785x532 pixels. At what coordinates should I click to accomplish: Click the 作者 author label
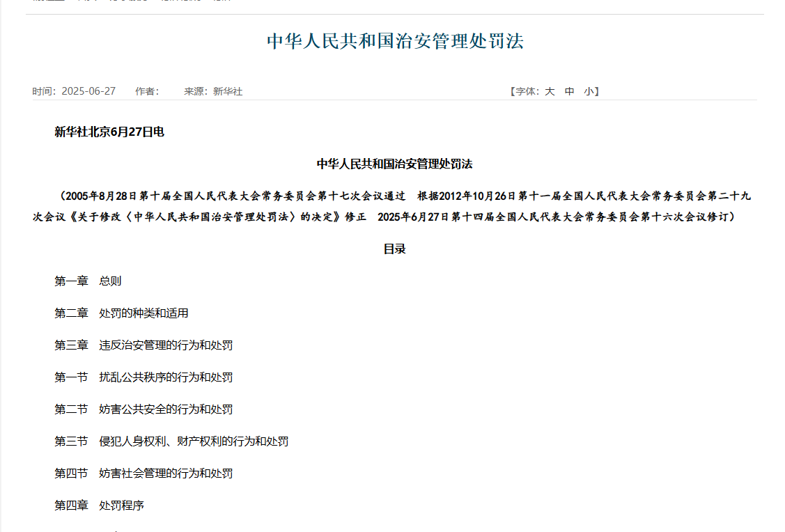[147, 91]
